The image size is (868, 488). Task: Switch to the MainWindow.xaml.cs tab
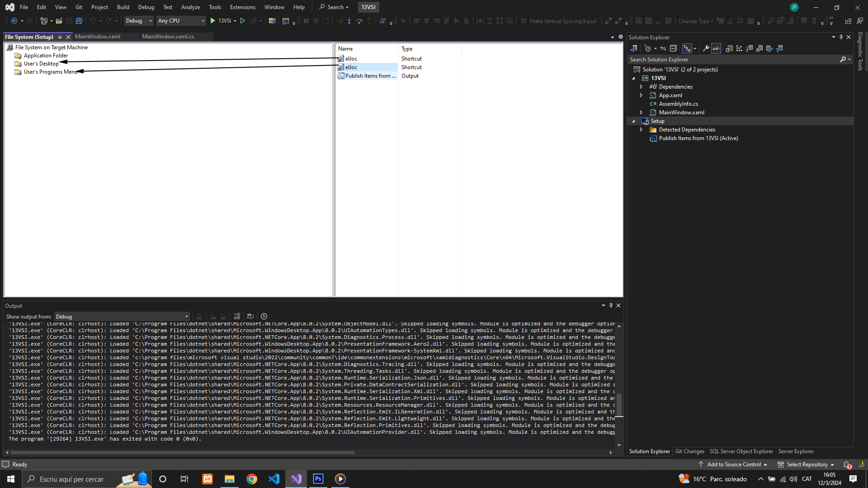tap(168, 37)
